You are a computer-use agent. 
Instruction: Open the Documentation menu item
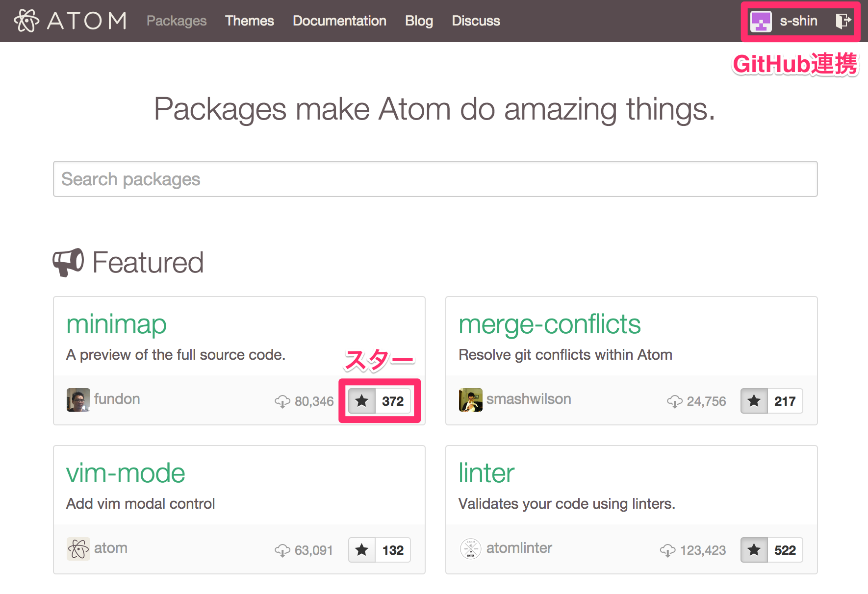click(339, 21)
